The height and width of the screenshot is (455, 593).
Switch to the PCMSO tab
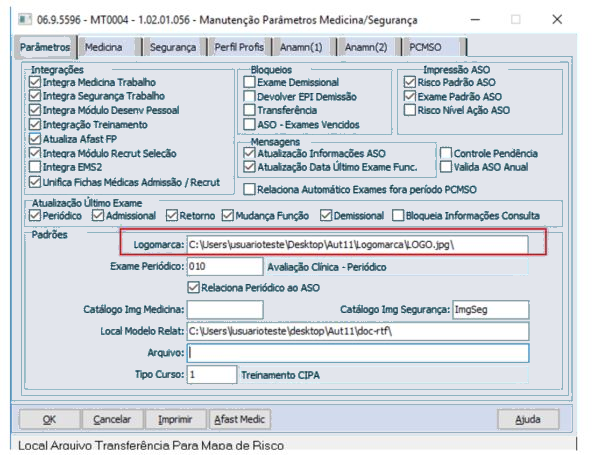(x=435, y=47)
